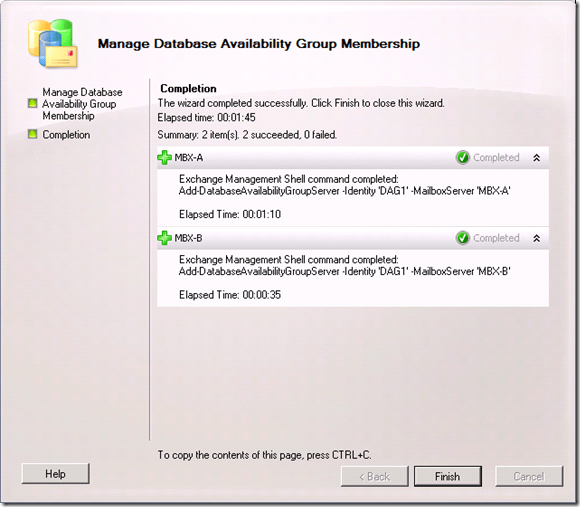Viewport: 580px width, 507px height.
Task: Click the green square beside Completion step
Action: click(33, 134)
